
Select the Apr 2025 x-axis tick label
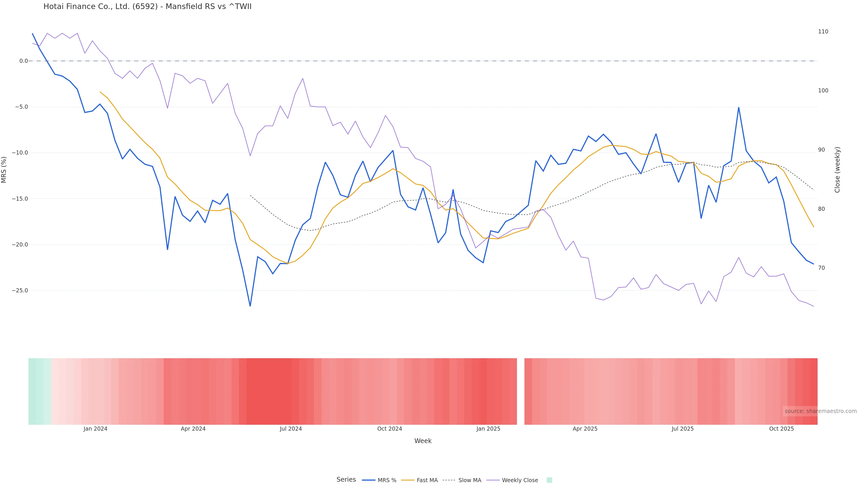(585, 429)
